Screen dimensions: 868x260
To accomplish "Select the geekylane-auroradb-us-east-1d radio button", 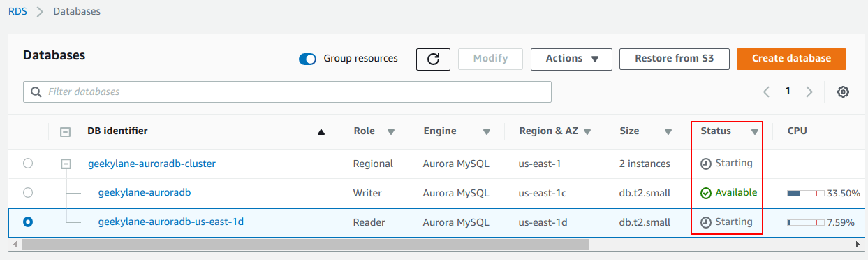I will click(x=28, y=222).
